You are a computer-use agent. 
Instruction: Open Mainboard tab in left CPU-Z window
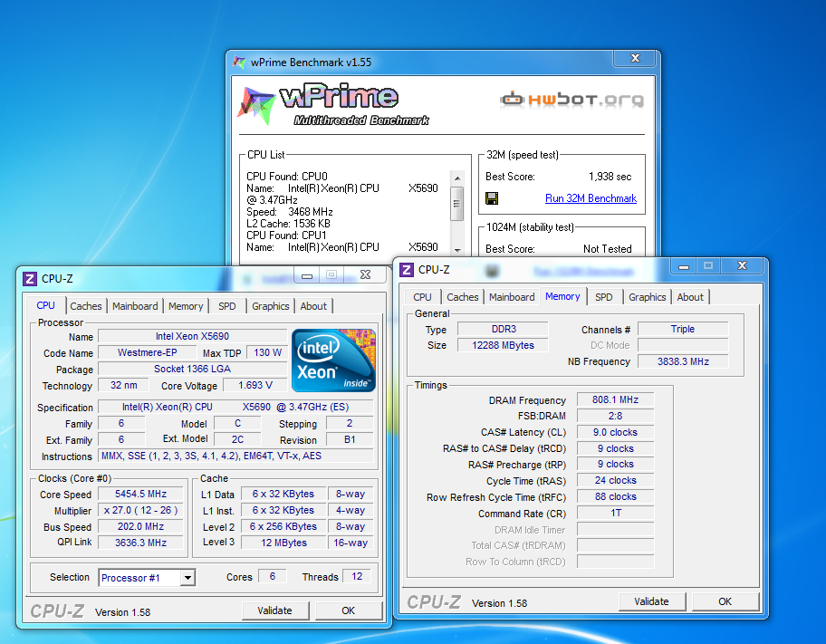click(135, 306)
